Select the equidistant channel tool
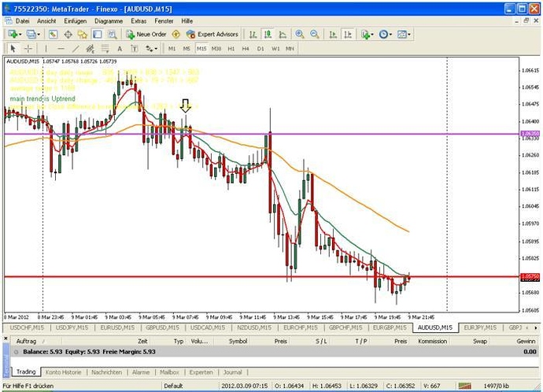Viewport: 543px width, 392px height. (90, 49)
